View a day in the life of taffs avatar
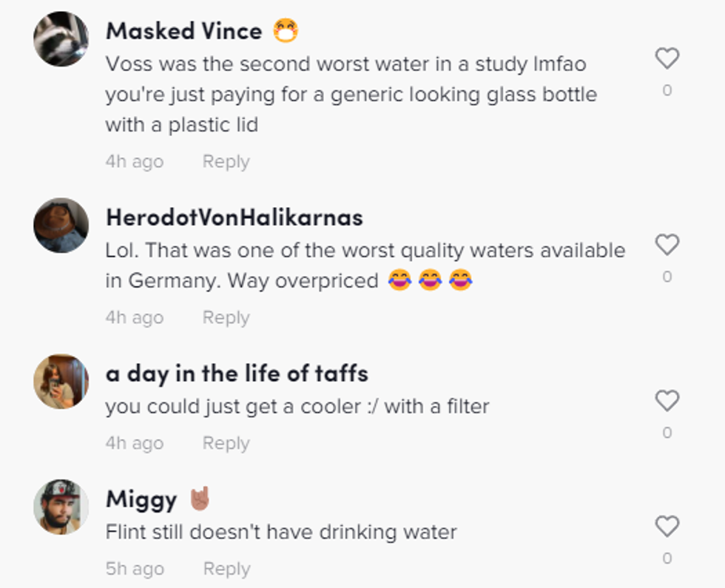This screenshot has height=588, width=725. coord(61,381)
